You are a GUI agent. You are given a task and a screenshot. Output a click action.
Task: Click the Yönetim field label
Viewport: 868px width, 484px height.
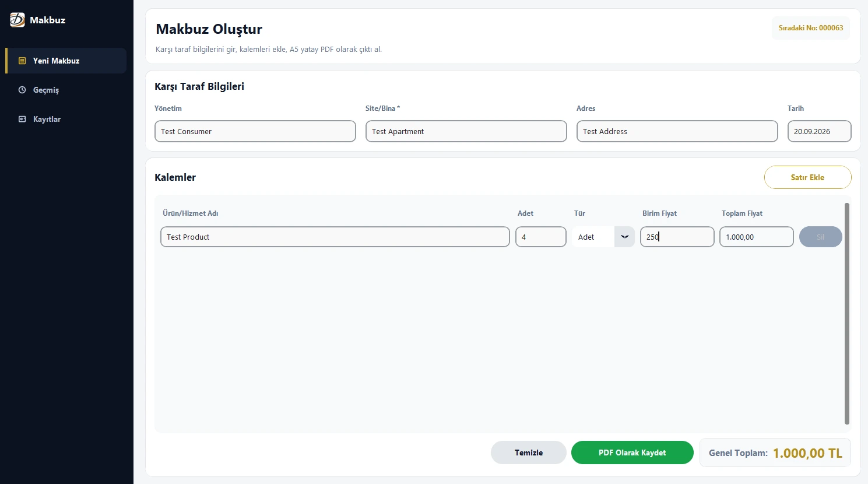tap(168, 108)
